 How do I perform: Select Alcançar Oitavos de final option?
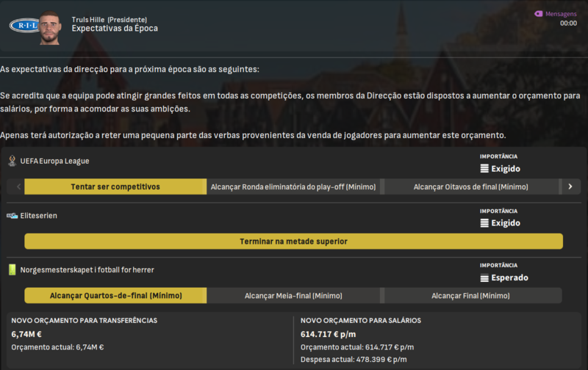tap(471, 186)
